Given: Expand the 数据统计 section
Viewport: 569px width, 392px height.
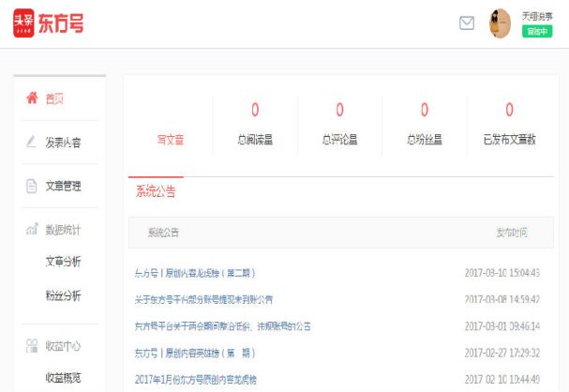Looking at the screenshot, I should [x=63, y=230].
